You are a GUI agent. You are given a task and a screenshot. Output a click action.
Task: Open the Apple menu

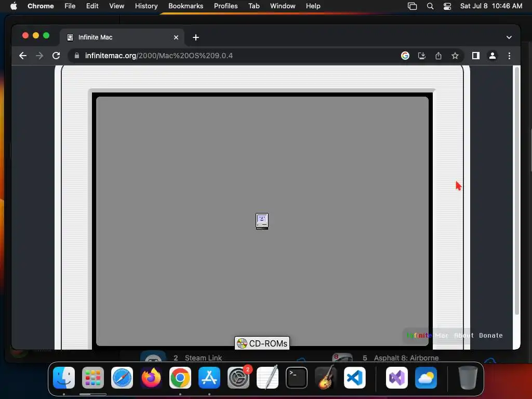tap(14, 6)
